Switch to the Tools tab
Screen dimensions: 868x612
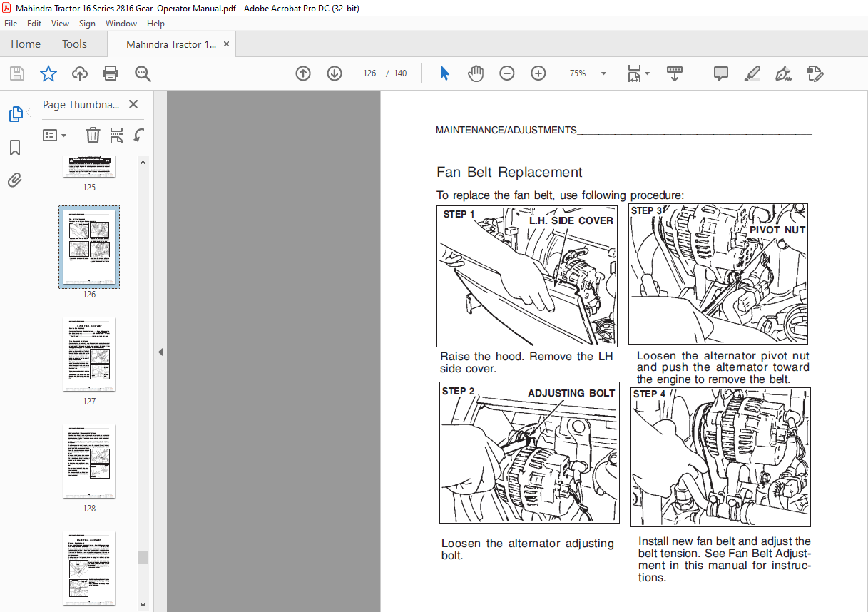pyautogui.click(x=74, y=44)
